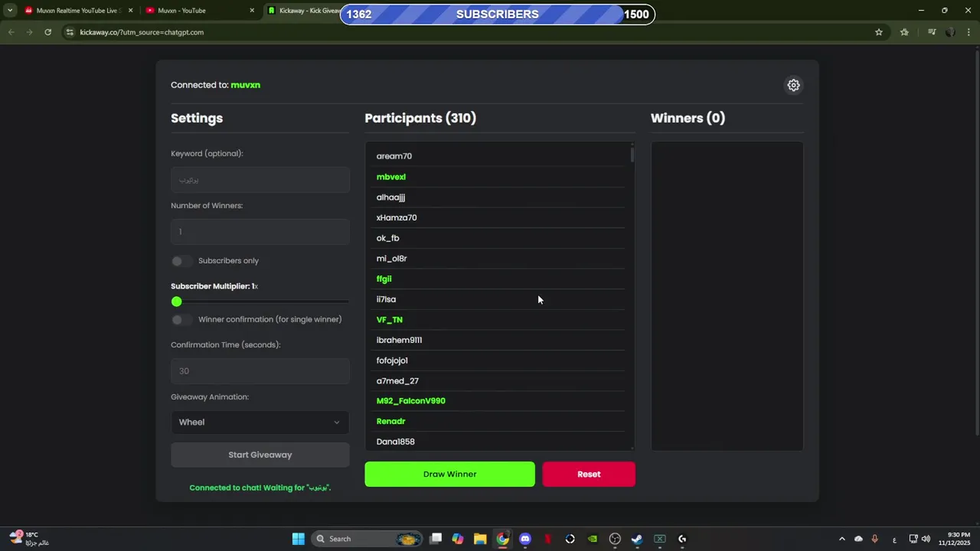This screenshot has width=980, height=551.
Task: Open the green Xbox Game Bar taskbar icon
Action: [x=659, y=539]
